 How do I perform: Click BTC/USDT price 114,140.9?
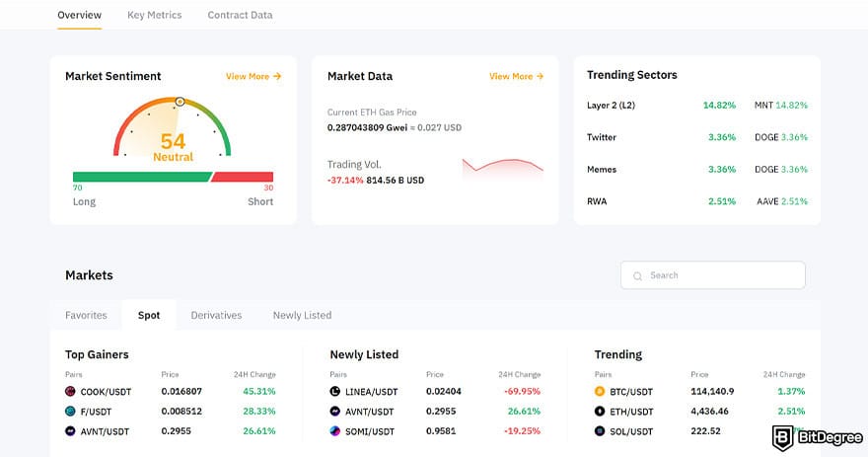click(712, 391)
